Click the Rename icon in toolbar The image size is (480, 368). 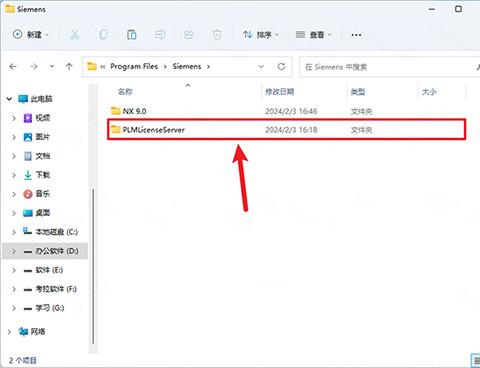[x=160, y=34]
